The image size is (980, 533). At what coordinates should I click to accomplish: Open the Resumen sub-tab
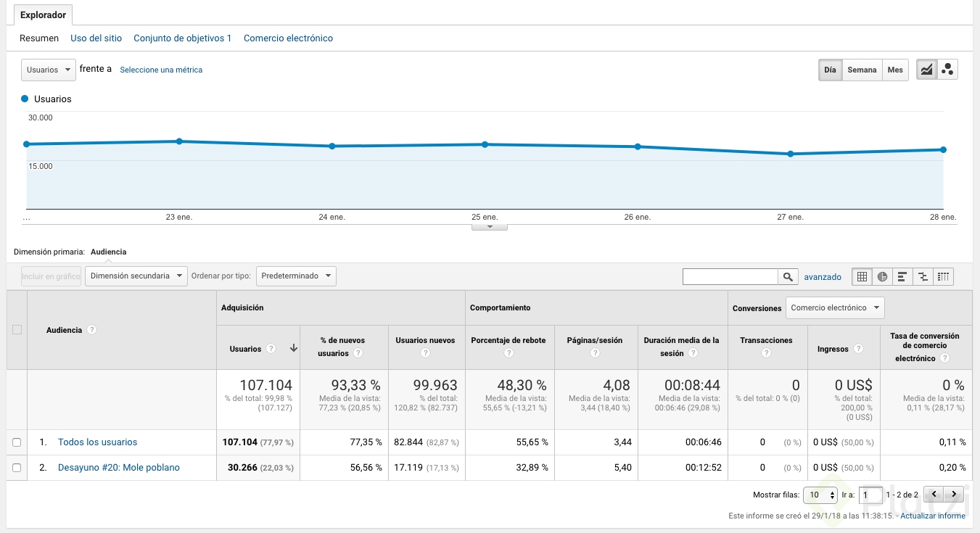point(39,38)
